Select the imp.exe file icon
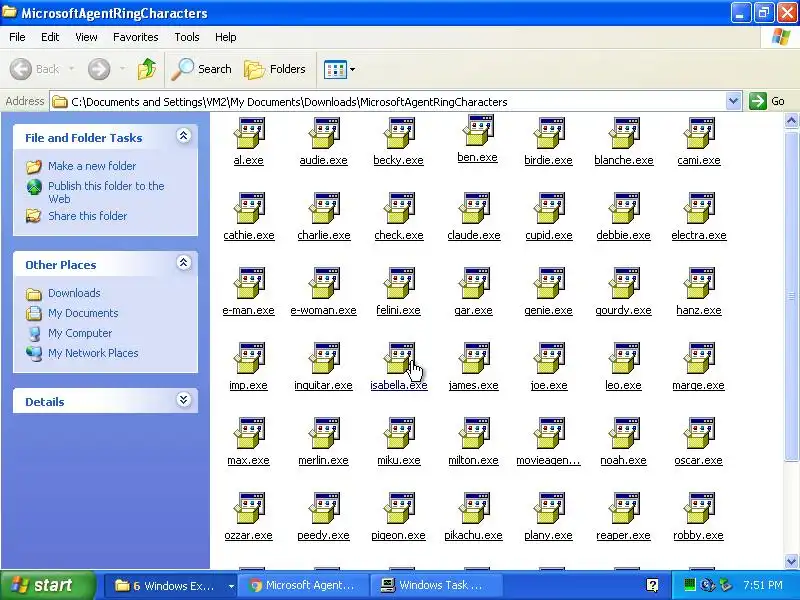 tap(249, 358)
